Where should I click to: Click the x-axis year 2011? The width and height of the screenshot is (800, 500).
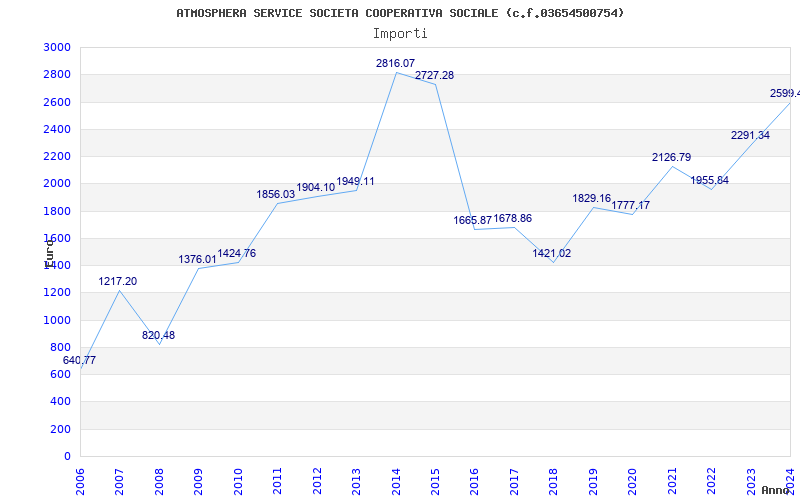pyautogui.click(x=277, y=482)
